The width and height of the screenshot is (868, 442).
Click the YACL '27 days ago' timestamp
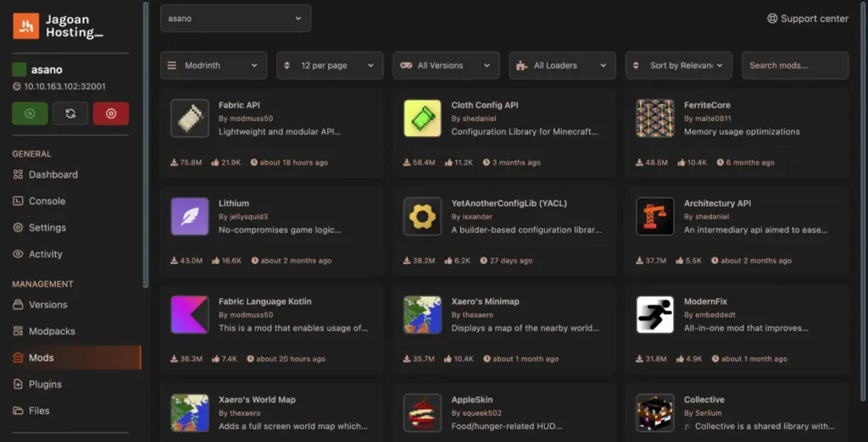[x=506, y=261]
